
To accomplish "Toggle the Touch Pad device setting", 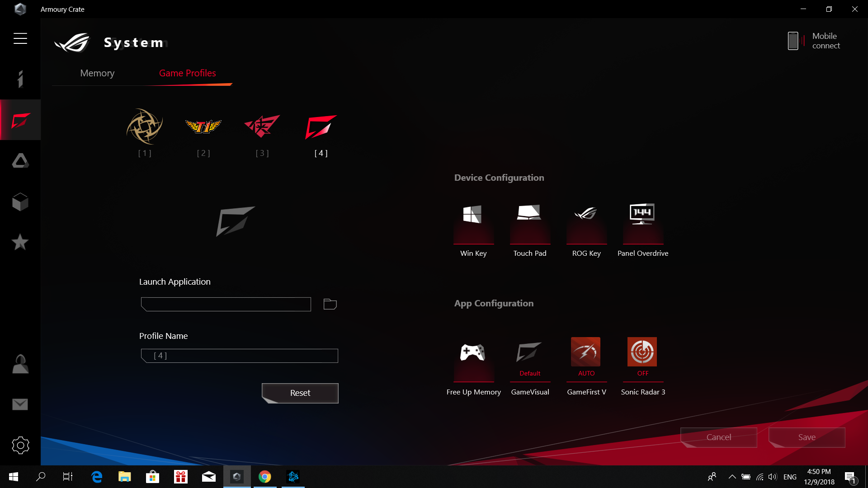I will coord(530,230).
